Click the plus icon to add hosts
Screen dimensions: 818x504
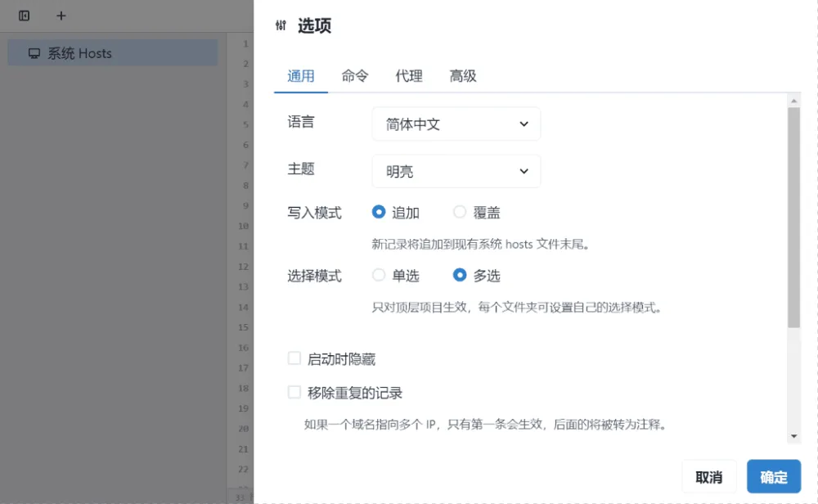(61, 16)
